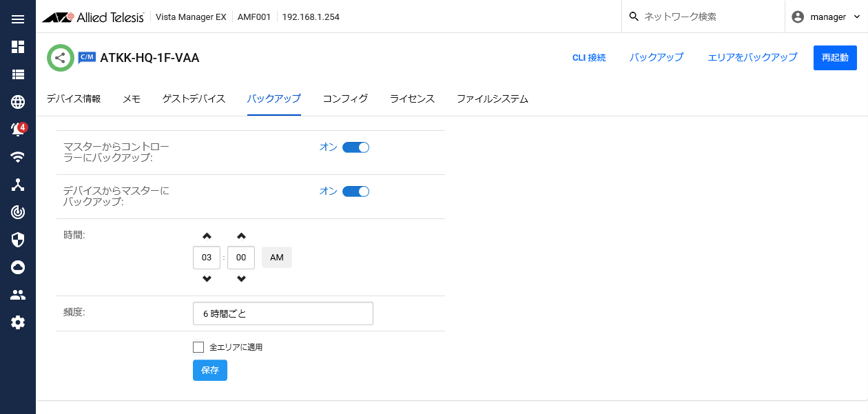Open the hamburger menu in sidebar
The height and width of the screenshot is (414, 868).
pos(18,19)
